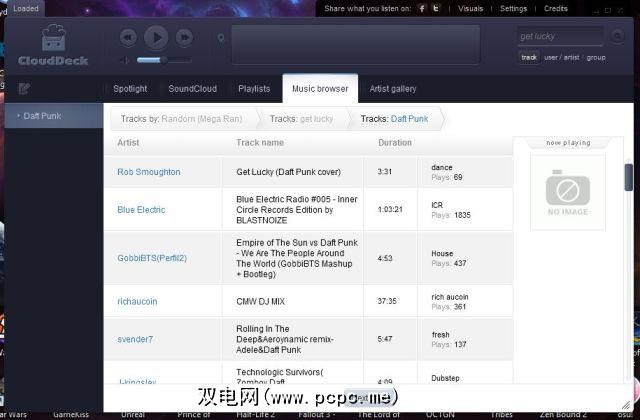Sort by Duration column header
640x420 pixels.
pos(395,142)
